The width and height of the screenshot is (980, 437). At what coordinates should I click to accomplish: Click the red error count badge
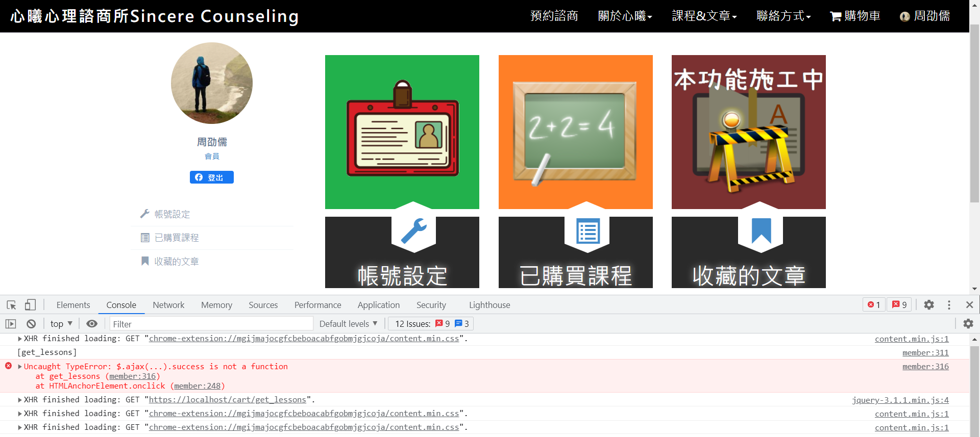tap(874, 305)
